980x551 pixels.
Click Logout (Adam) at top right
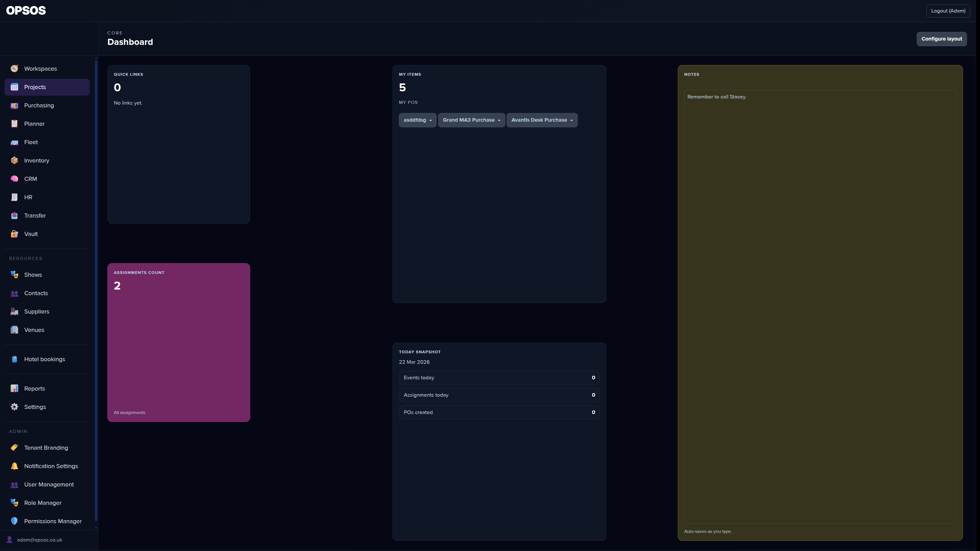tap(948, 11)
